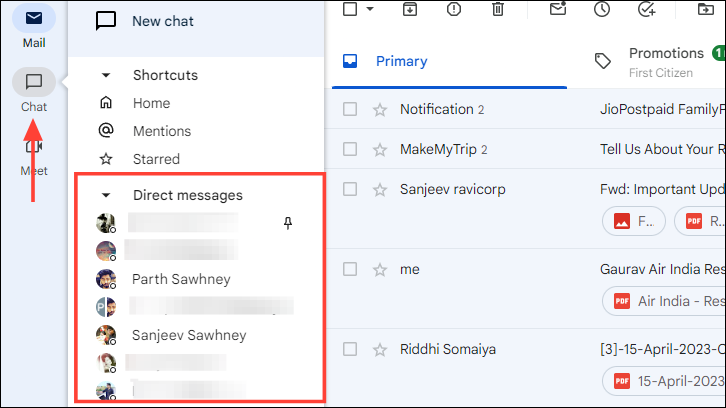
Task: Click the Primary inbox icon
Action: pos(350,61)
